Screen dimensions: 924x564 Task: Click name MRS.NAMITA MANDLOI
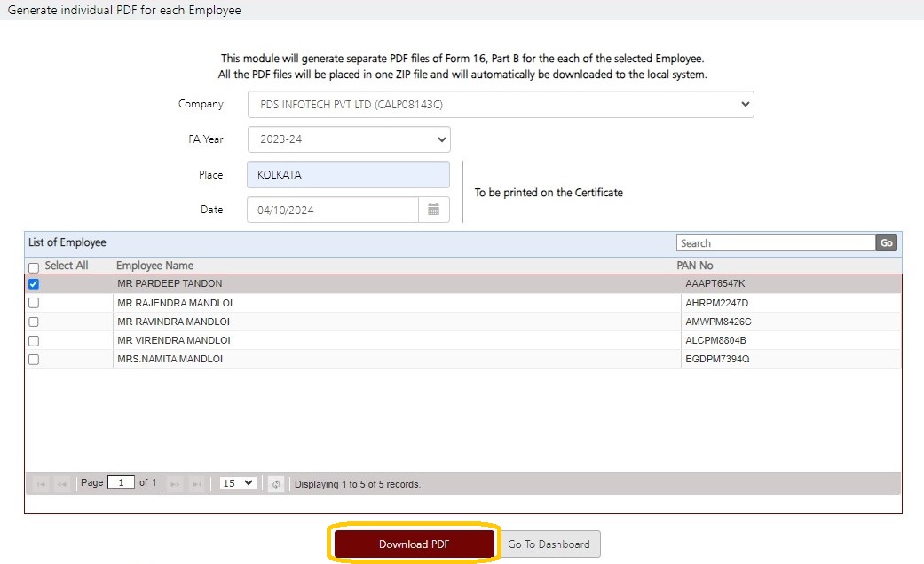170,360
